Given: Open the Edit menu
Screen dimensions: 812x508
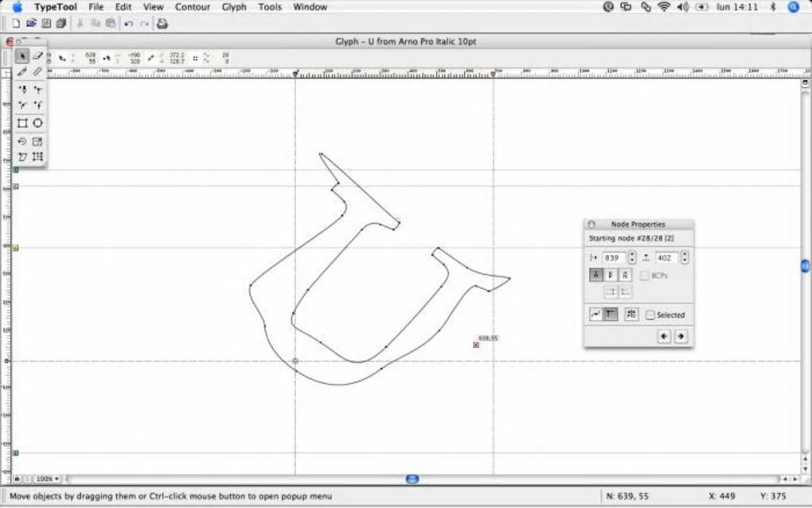Looking at the screenshot, I should pos(123,6).
